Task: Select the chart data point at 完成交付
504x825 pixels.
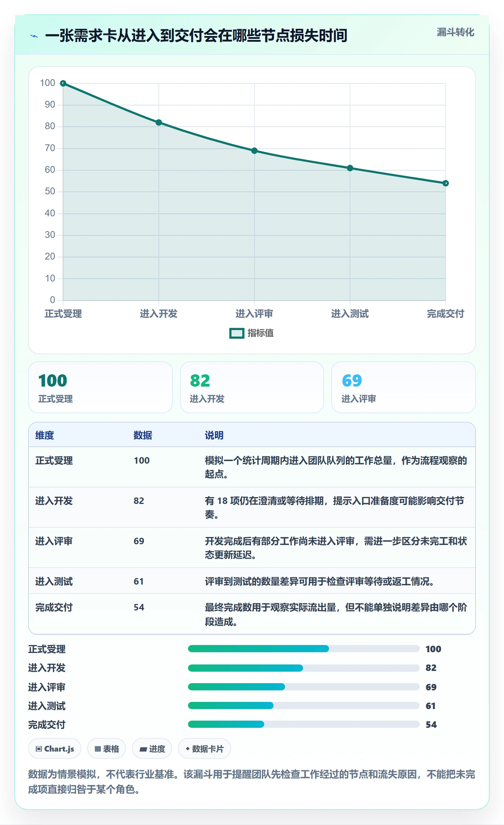Action: 446,183
